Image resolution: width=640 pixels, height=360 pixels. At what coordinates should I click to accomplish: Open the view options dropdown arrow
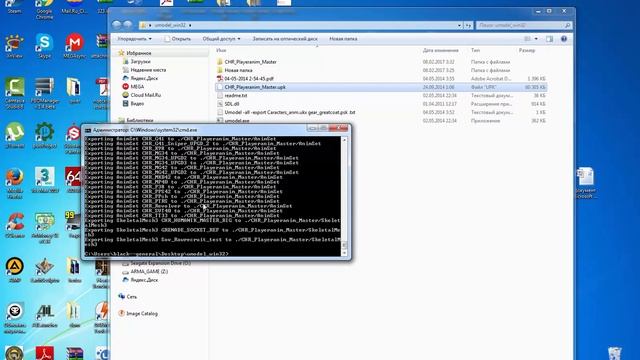(x=536, y=39)
